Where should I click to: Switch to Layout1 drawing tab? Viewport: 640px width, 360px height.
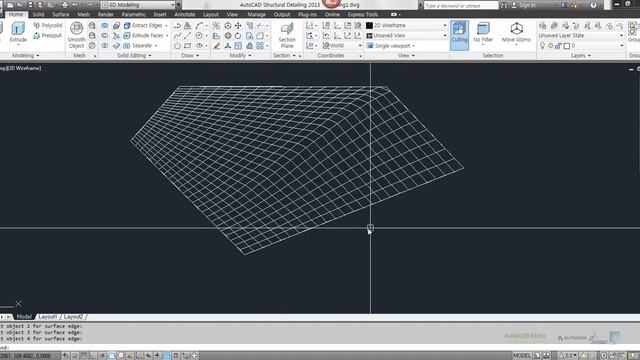(x=48, y=317)
